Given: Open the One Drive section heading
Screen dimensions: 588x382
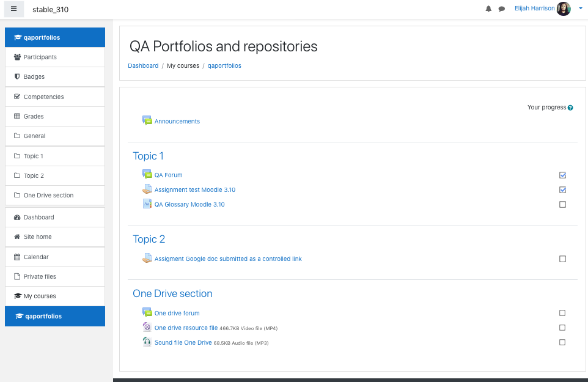Looking at the screenshot, I should (172, 293).
